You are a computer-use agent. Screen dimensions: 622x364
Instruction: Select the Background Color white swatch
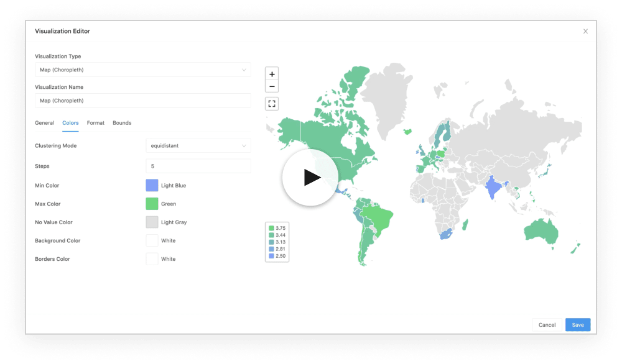(152, 240)
